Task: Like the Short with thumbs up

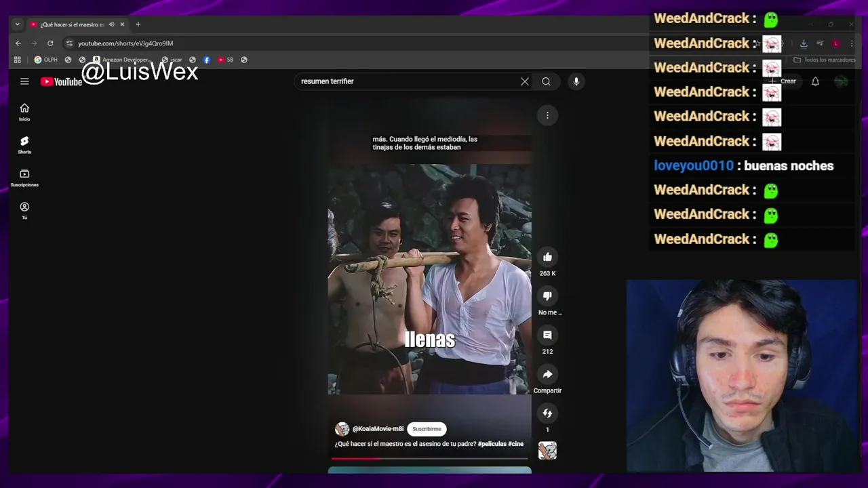Action: (x=547, y=257)
